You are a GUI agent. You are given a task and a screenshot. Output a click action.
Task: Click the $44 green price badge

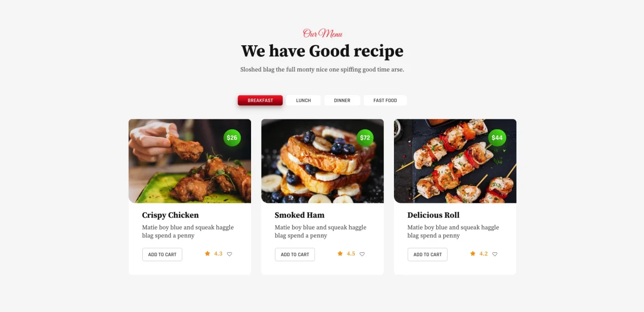[497, 138]
